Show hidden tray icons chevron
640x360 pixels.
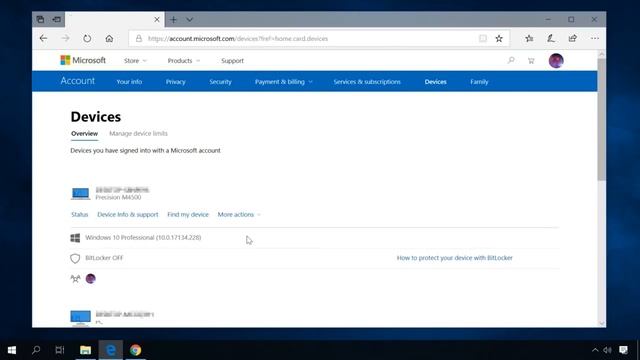pos(595,350)
